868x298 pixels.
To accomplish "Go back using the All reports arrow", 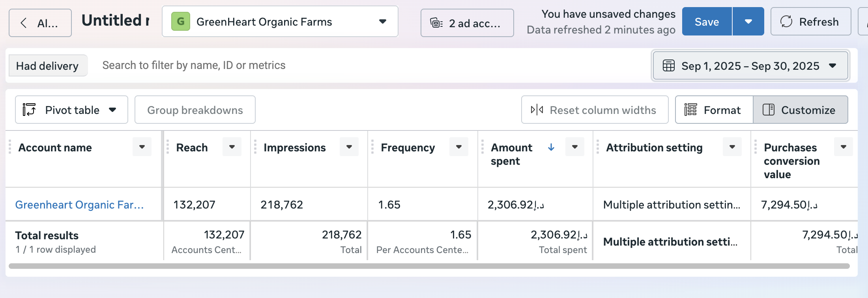I will [x=40, y=23].
